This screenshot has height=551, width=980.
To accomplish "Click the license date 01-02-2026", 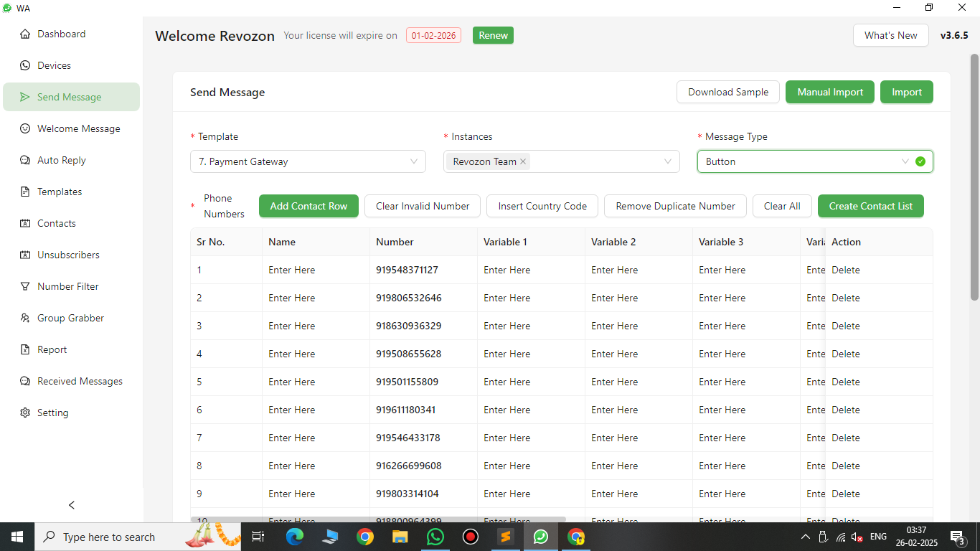I will click(433, 35).
